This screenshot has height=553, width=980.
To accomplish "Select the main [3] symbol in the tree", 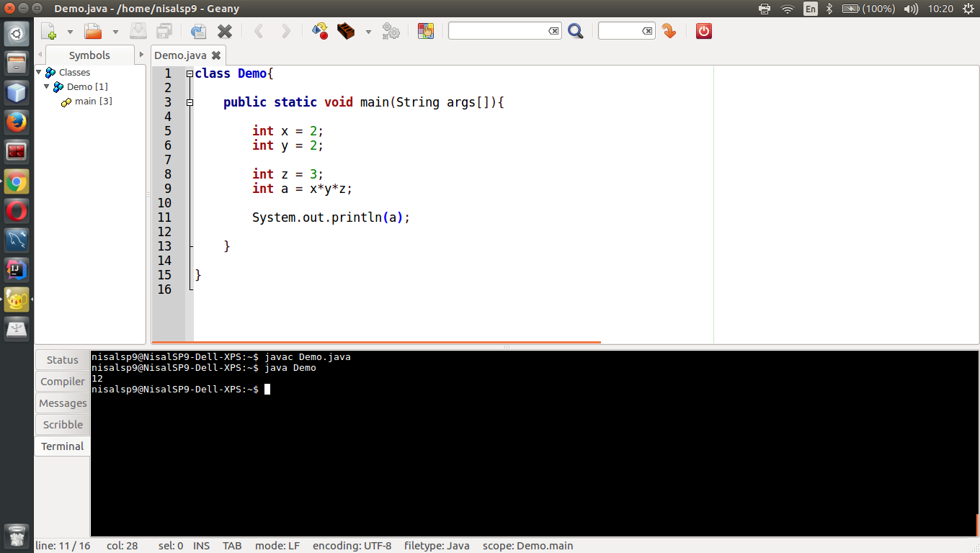I will click(x=93, y=101).
